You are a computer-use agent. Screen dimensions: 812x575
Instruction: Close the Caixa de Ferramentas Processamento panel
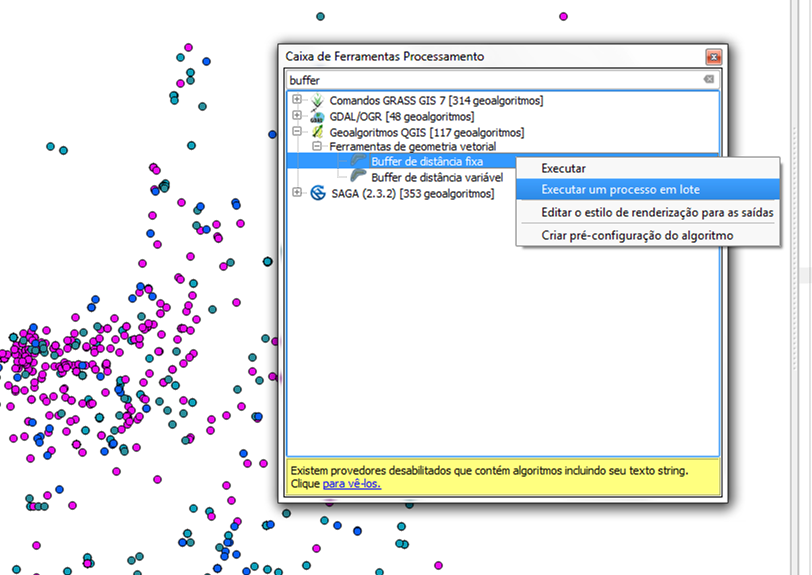[713, 57]
